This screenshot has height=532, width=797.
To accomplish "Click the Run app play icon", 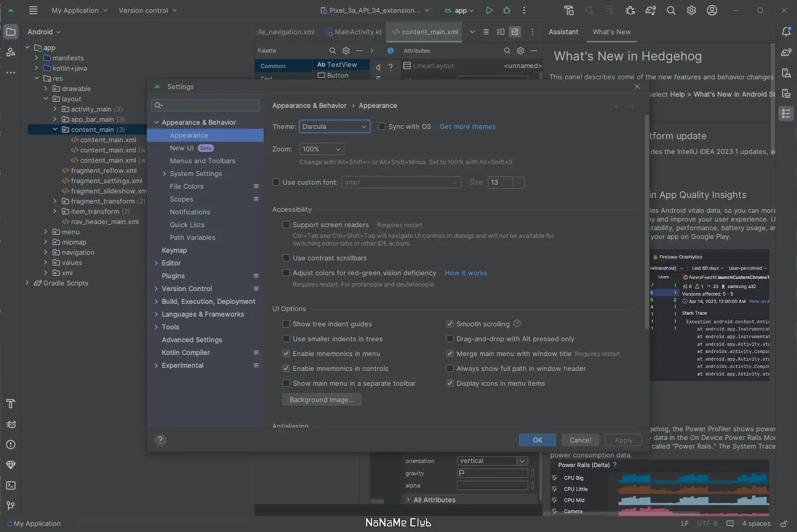I will (x=489, y=10).
